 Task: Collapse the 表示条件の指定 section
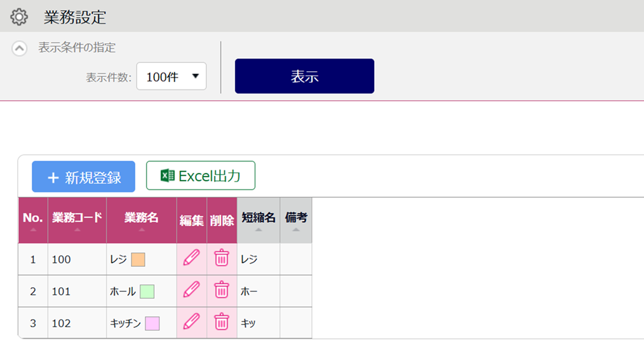coord(20,48)
